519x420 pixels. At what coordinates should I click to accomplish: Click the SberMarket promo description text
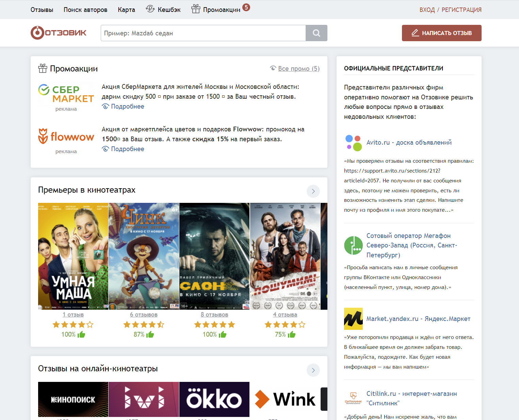point(200,92)
